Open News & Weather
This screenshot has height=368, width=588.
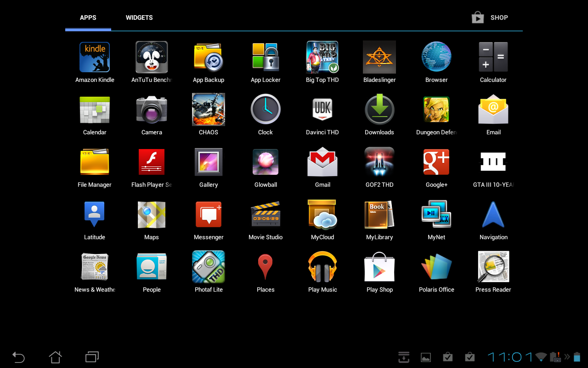coord(95,267)
